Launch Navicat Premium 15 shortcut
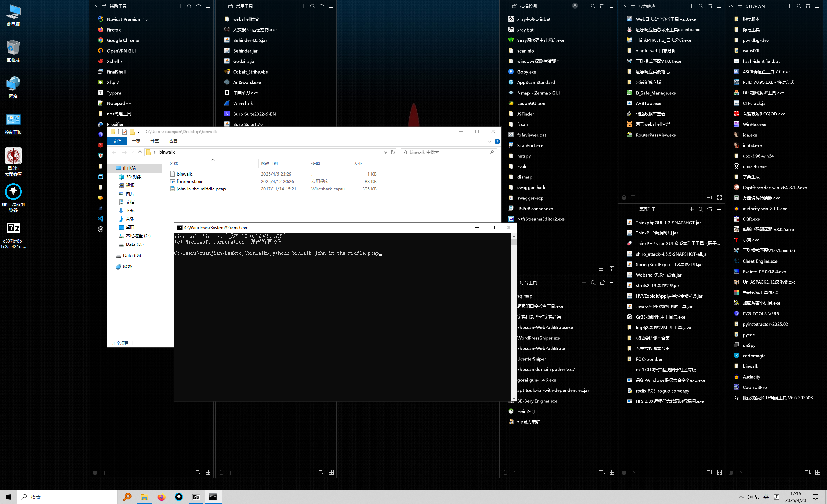Image resolution: width=827 pixels, height=504 pixels. 127,19
